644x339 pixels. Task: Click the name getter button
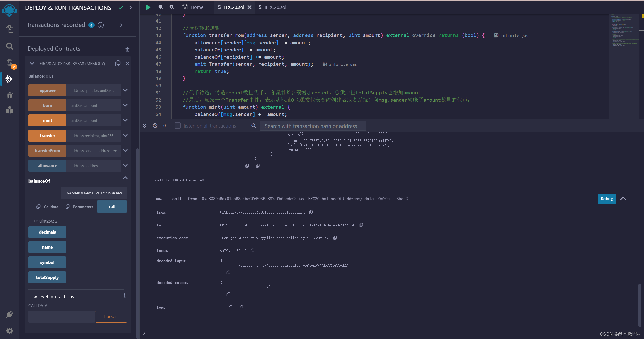(47, 247)
